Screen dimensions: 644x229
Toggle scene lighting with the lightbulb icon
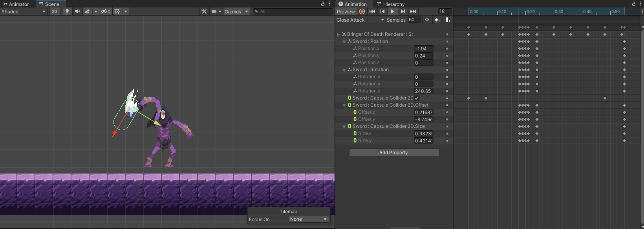click(x=67, y=11)
